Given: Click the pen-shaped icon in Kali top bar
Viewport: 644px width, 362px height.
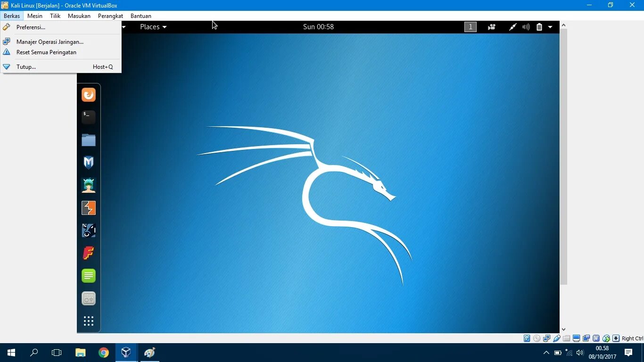Looking at the screenshot, I should click(512, 27).
